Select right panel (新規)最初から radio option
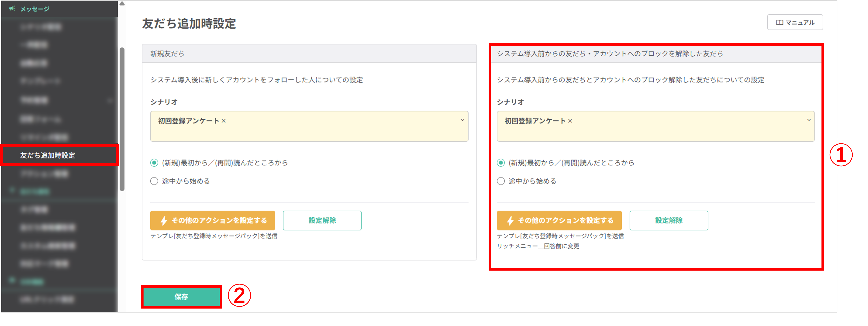Screen dimensions: 868x326 click(x=501, y=163)
